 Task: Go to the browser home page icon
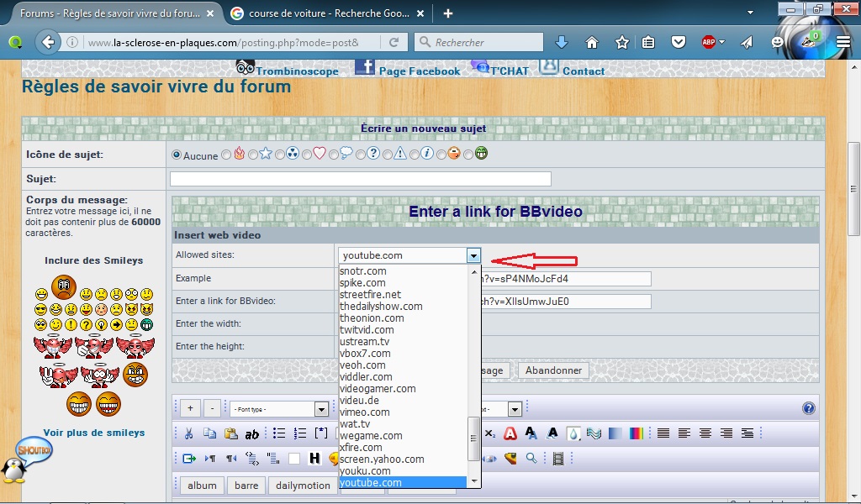(x=592, y=42)
